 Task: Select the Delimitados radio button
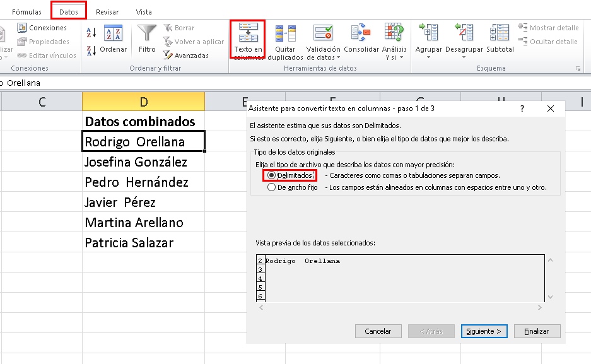[272, 175]
